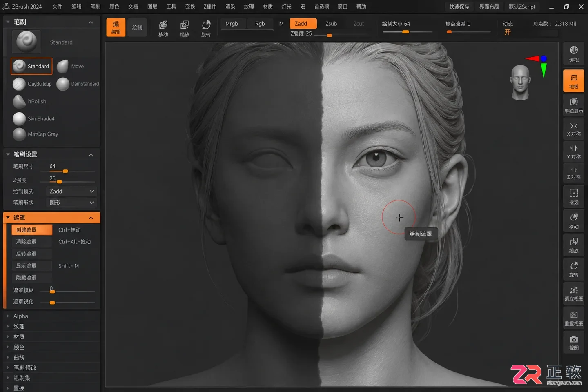Open 笔刷形状 圆形 dropdown
Image resolution: width=588 pixels, height=392 pixels.
[72, 203]
